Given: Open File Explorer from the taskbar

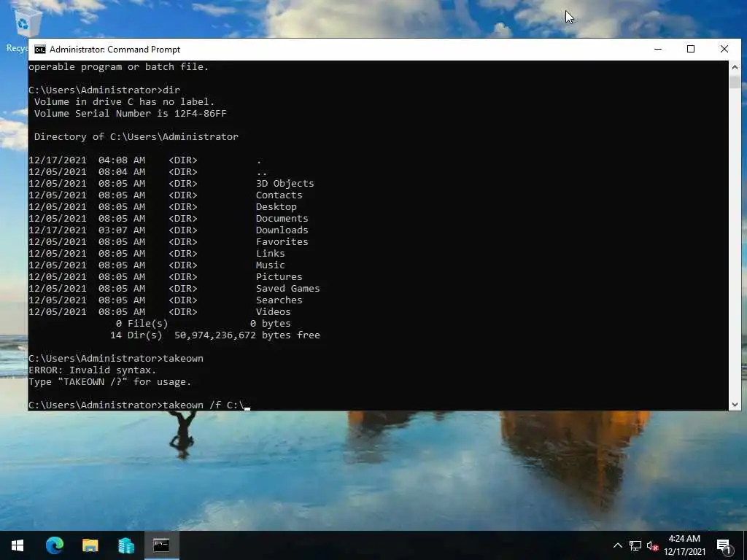Looking at the screenshot, I should (x=90, y=545).
